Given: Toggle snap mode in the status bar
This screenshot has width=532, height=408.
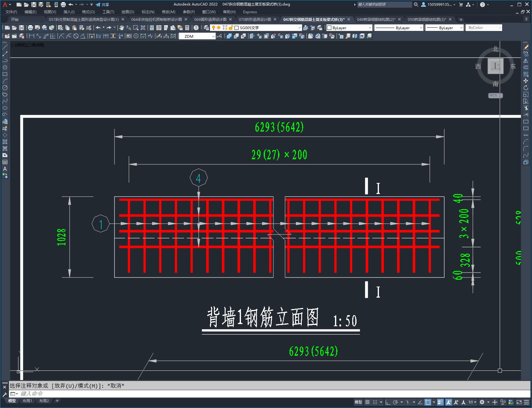Looking at the screenshot, I should 375,402.
